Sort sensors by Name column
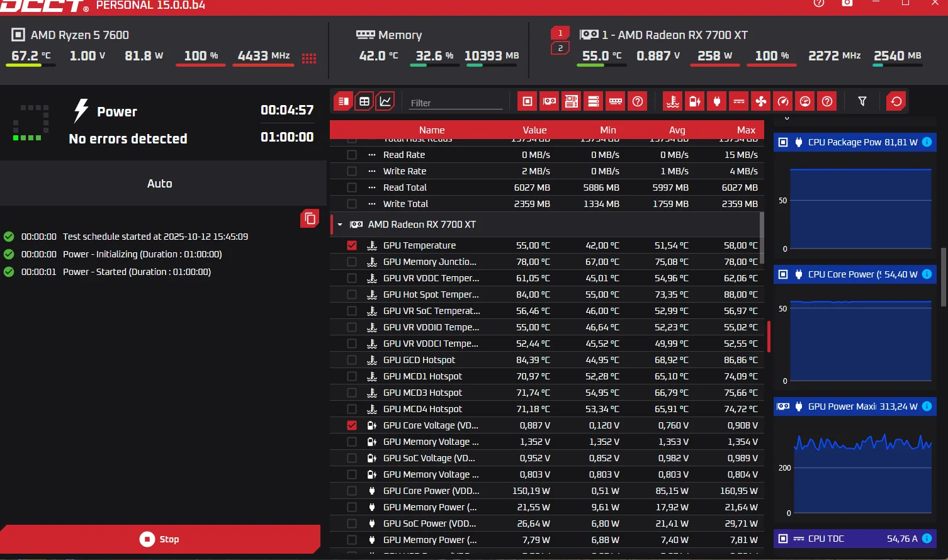The height and width of the screenshot is (560, 948). coord(432,130)
